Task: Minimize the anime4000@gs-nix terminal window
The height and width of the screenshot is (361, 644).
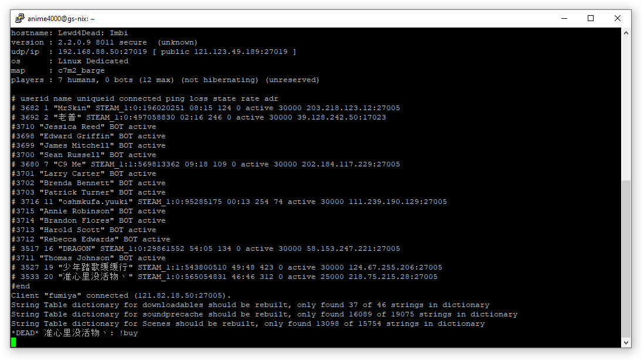Action: 564,19
